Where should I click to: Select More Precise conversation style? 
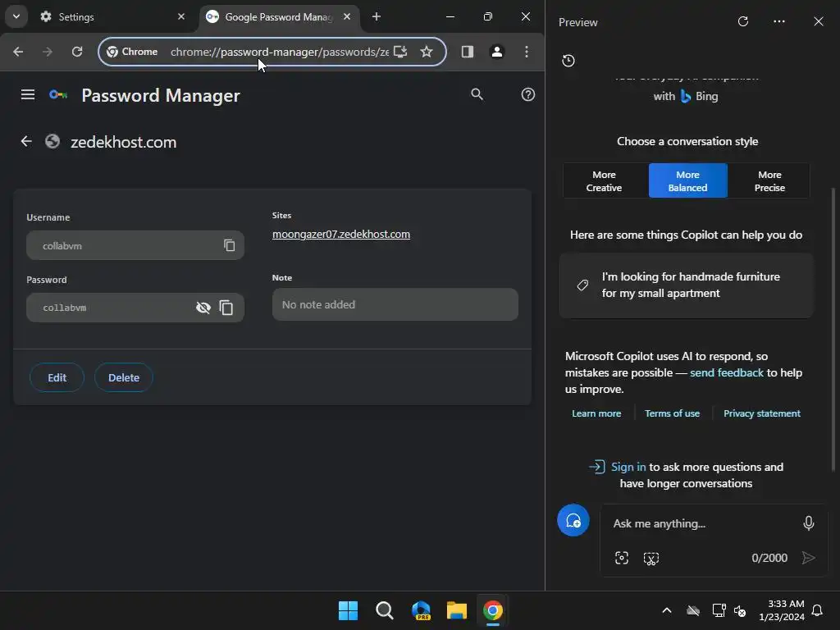(x=769, y=181)
